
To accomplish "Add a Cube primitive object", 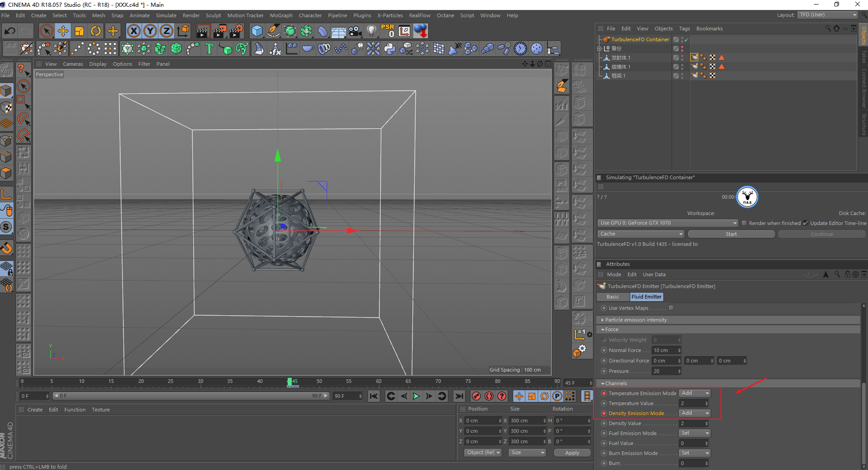I will click(x=257, y=31).
